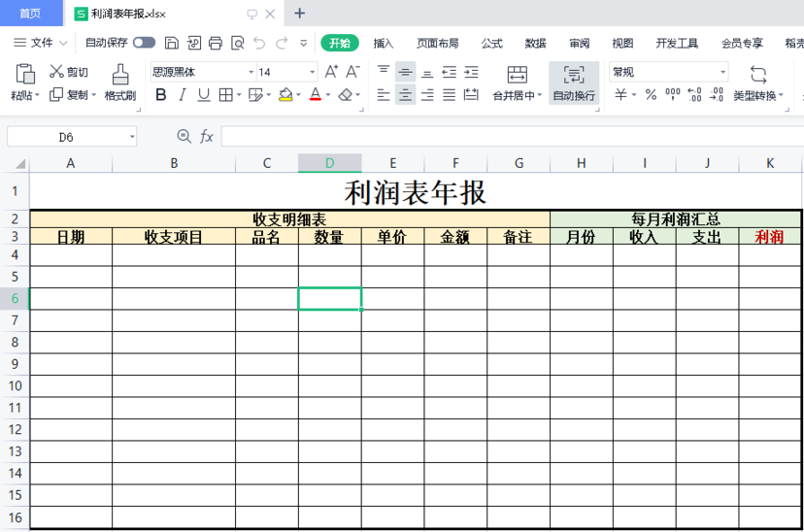This screenshot has height=532, width=804.
Task: Toggle Italic formatting
Action: pos(182,95)
